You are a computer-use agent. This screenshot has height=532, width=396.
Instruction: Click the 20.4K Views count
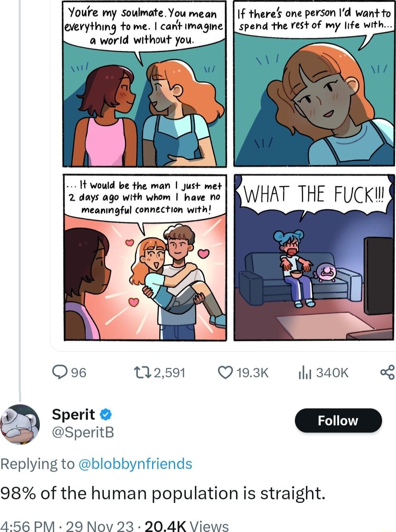pyautogui.click(x=186, y=526)
